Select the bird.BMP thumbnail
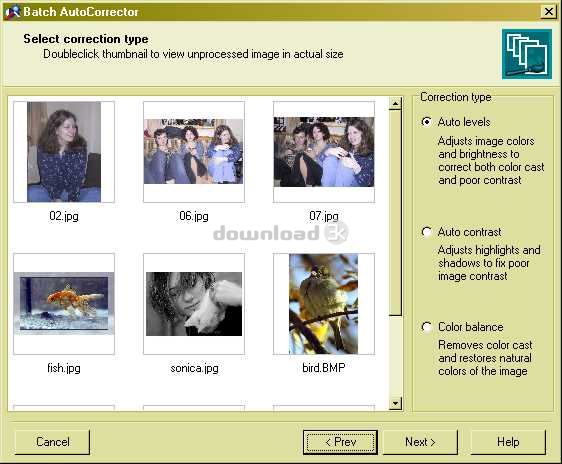Image resolution: width=562 pixels, height=464 pixels. [324, 304]
